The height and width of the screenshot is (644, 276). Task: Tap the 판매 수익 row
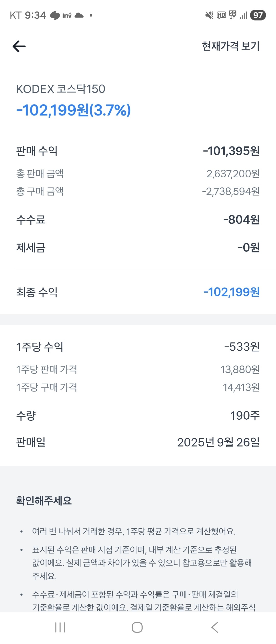tap(138, 151)
